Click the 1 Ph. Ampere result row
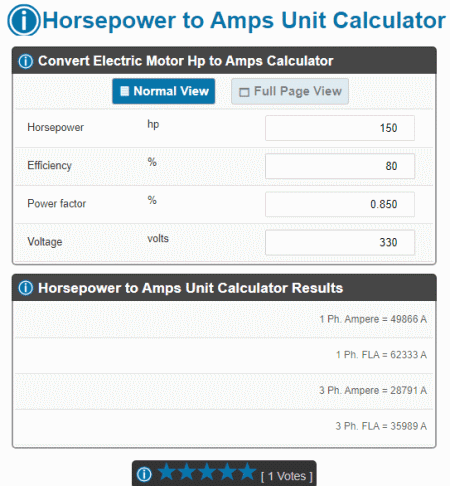The width and height of the screenshot is (450, 486). (224, 319)
